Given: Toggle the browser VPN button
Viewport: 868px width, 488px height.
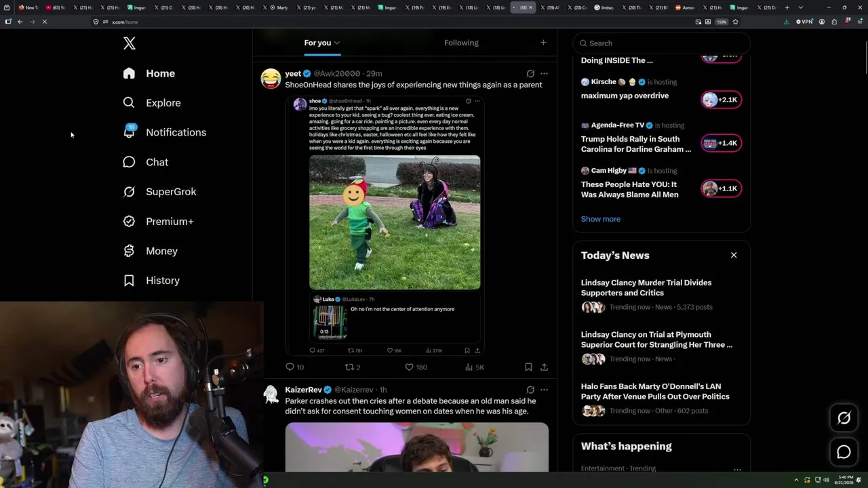Looking at the screenshot, I should pos(804,22).
